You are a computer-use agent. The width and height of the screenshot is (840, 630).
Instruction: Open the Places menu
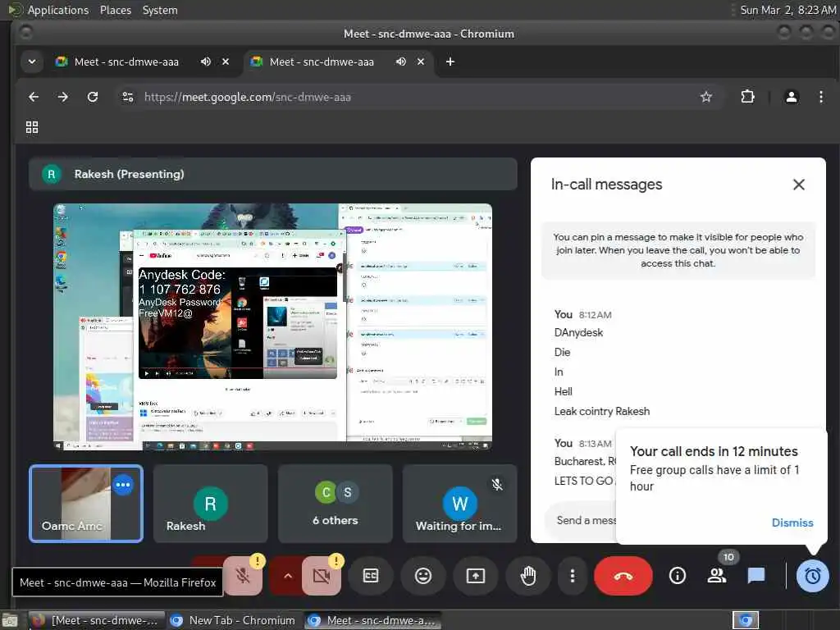(115, 10)
